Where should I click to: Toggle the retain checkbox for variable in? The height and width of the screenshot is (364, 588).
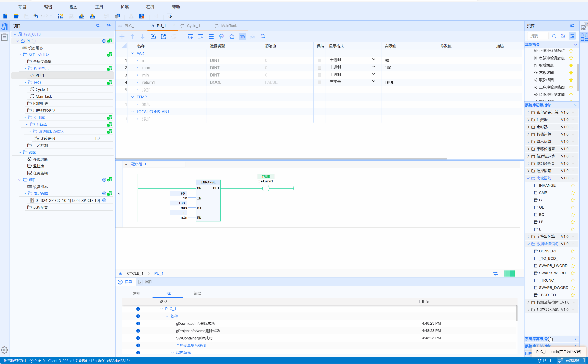click(319, 60)
